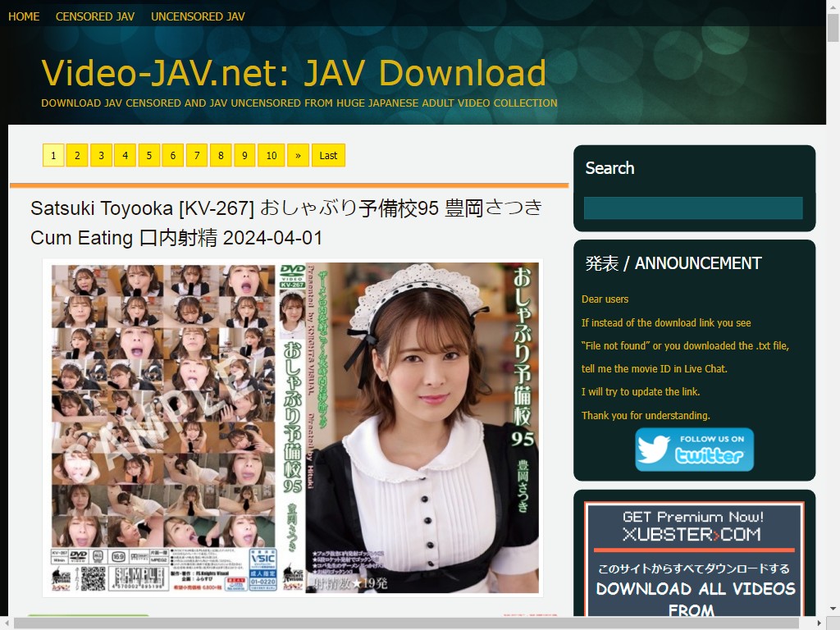Image resolution: width=840 pixels, height=630 pixels.
Task: Go to pagination page 7
Action: pos(197,155)
